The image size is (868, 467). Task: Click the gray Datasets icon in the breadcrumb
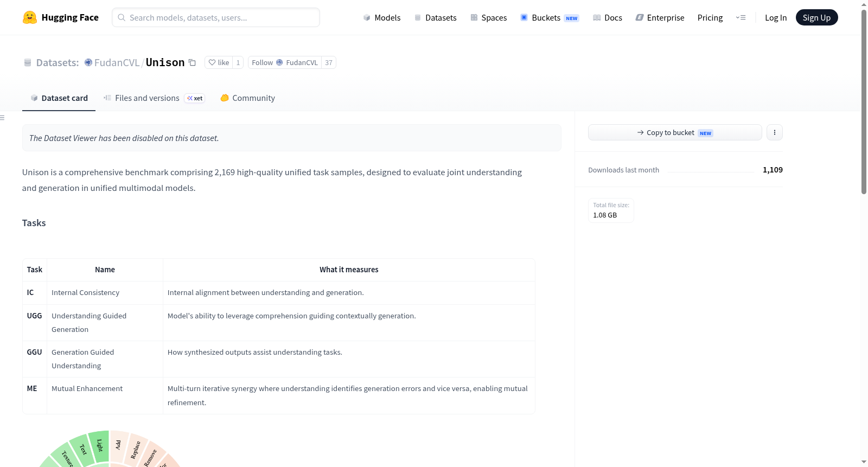pyautogui.click(x=28, y=62)
